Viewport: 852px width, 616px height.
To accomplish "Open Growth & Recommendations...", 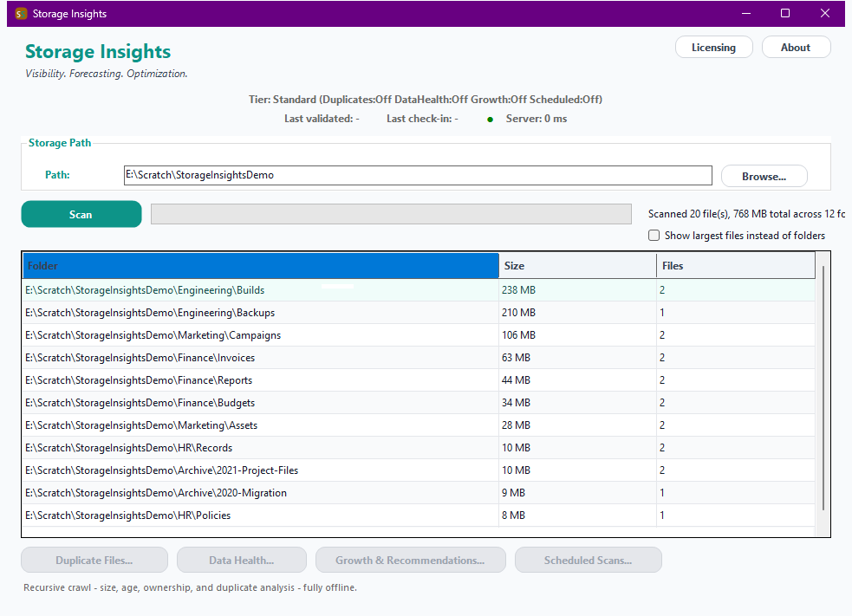I will coord(411,560).
